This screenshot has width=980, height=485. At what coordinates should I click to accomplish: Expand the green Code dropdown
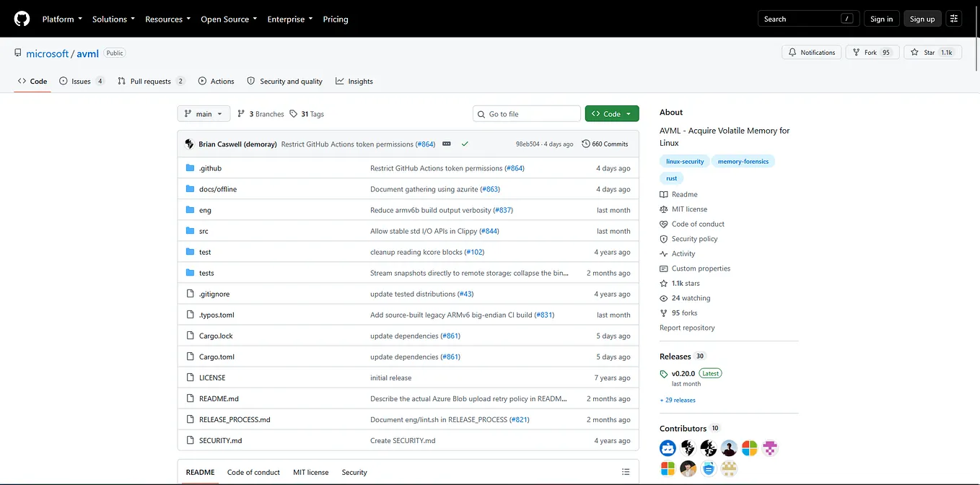coord(612,114)
